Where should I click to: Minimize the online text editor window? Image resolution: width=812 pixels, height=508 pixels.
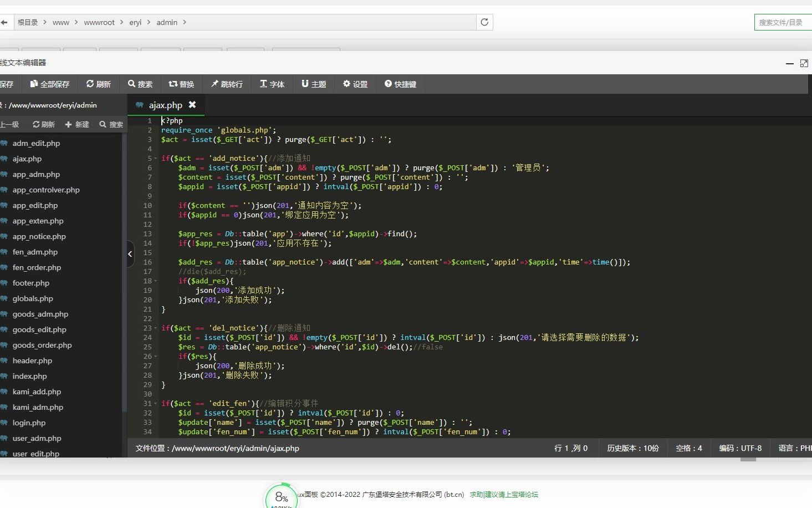coord(790,63)
